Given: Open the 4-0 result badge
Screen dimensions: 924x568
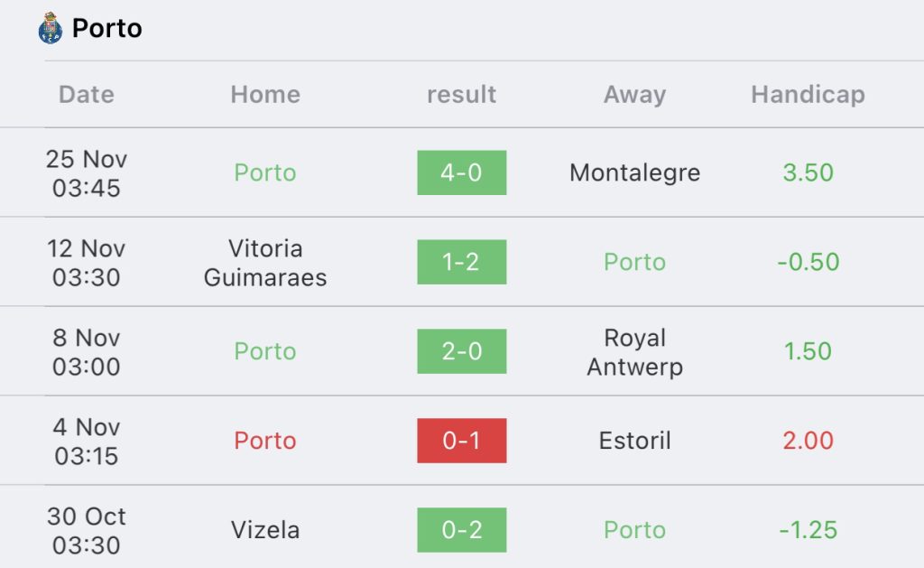Looking at the screenshot, I should (461, 172).
